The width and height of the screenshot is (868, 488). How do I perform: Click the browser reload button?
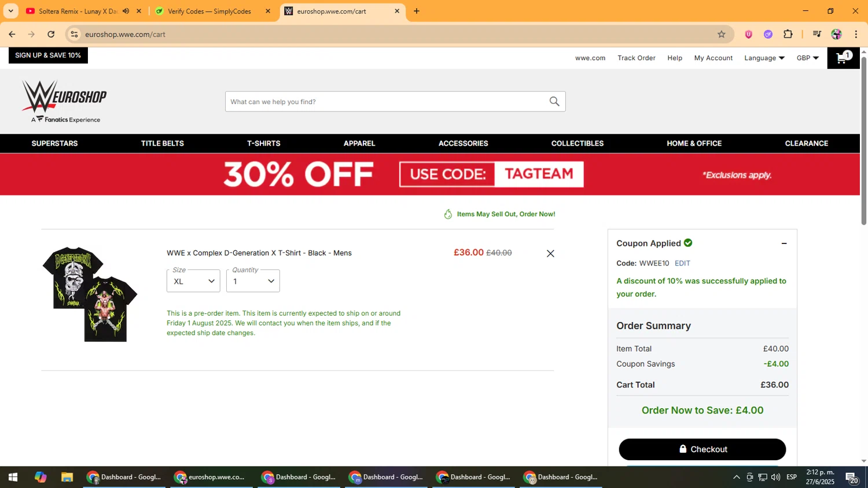[51, 34]
